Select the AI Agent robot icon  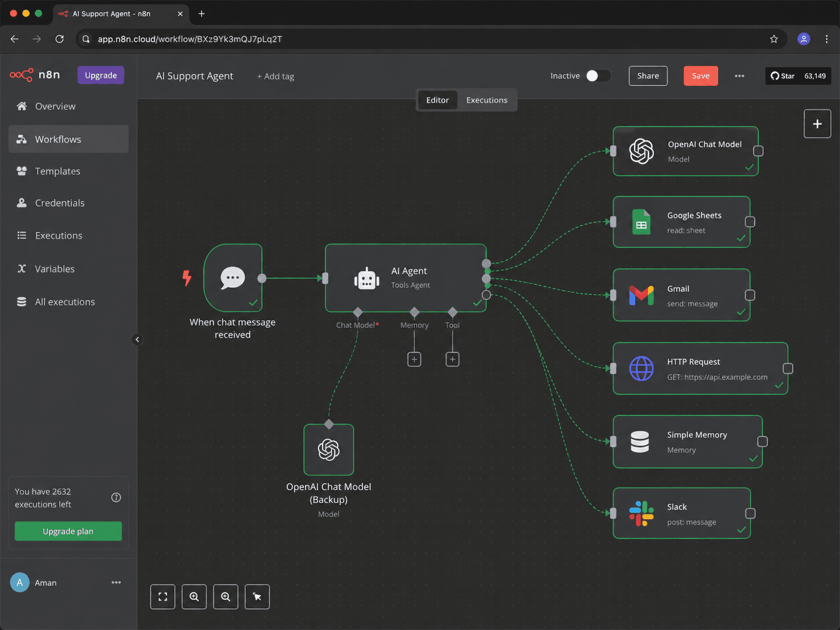pyautogui.click(x=367, y=279)
